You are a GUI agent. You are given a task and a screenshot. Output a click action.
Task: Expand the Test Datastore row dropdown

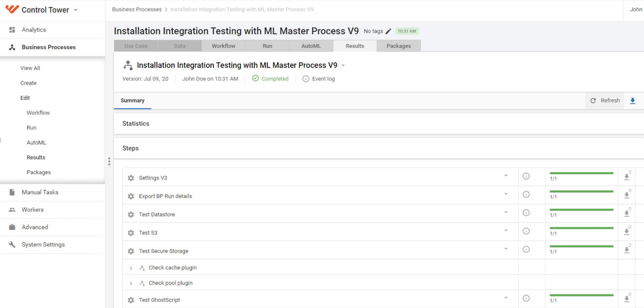click(x=506, y=212)
